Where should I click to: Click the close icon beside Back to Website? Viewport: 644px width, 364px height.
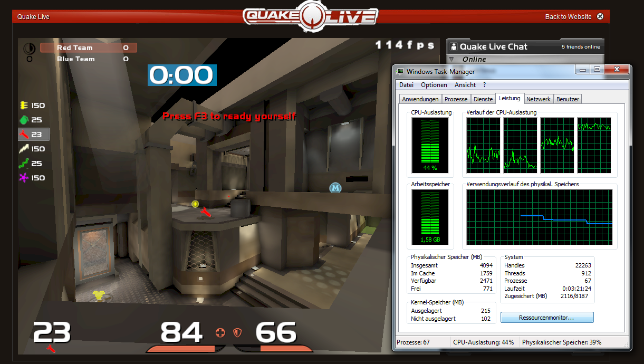pos(600,17)
